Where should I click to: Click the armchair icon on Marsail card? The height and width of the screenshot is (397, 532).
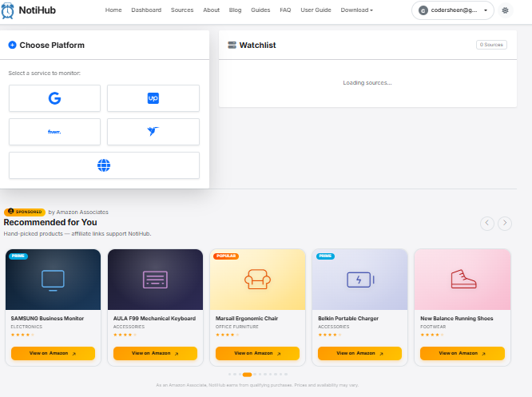(x=257, y=279)
